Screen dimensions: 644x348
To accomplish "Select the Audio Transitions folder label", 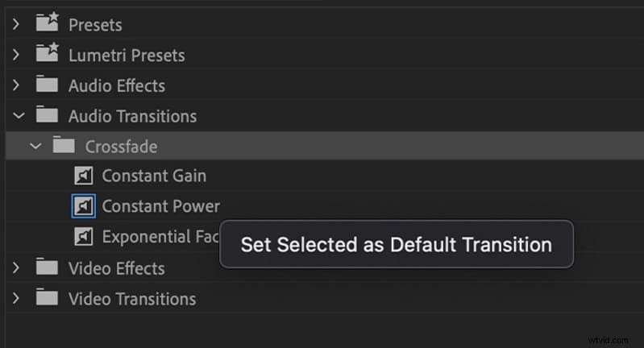I will [132, 116].
